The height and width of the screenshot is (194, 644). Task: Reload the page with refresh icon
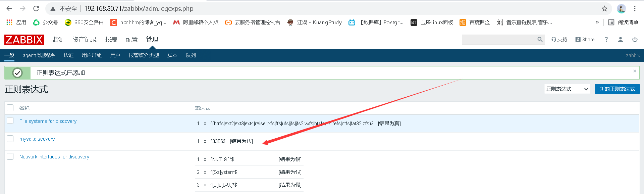pos(36,8)
